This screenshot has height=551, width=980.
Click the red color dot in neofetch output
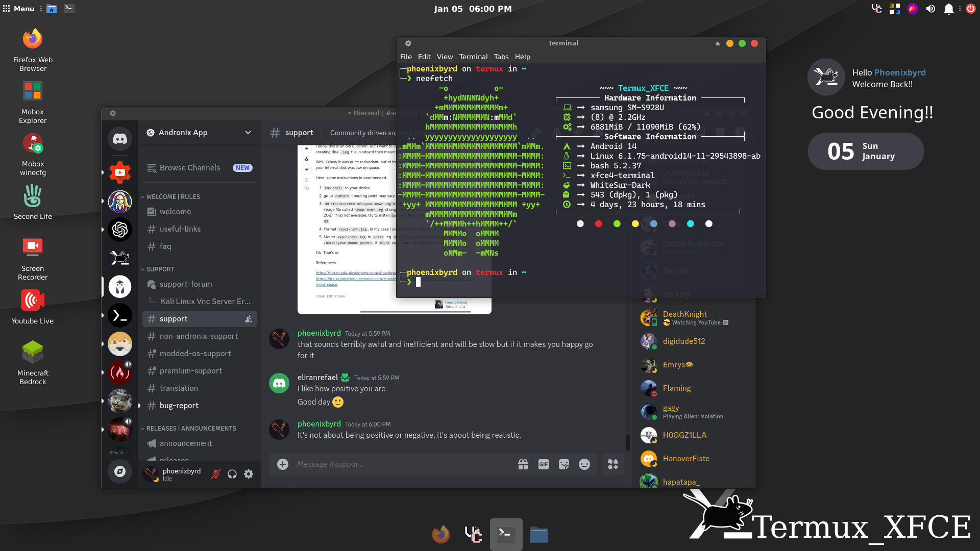pos(599,224)
